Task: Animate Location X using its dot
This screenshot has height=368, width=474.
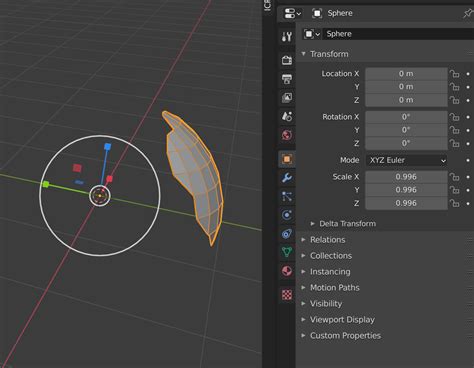Action: pos(468,74)
